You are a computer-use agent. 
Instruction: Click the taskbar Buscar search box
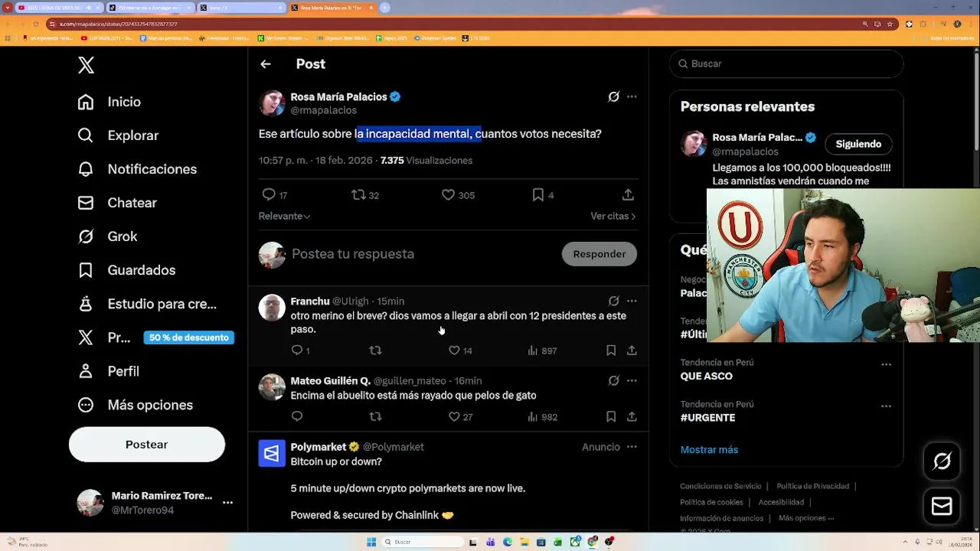[x=423, y=542]
